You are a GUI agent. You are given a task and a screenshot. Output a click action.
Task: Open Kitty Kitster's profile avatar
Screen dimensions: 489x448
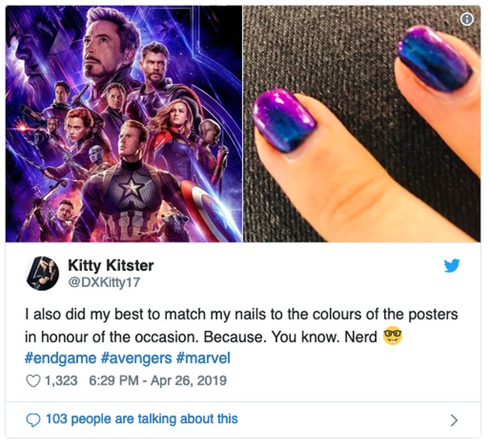tap(43, 274)
